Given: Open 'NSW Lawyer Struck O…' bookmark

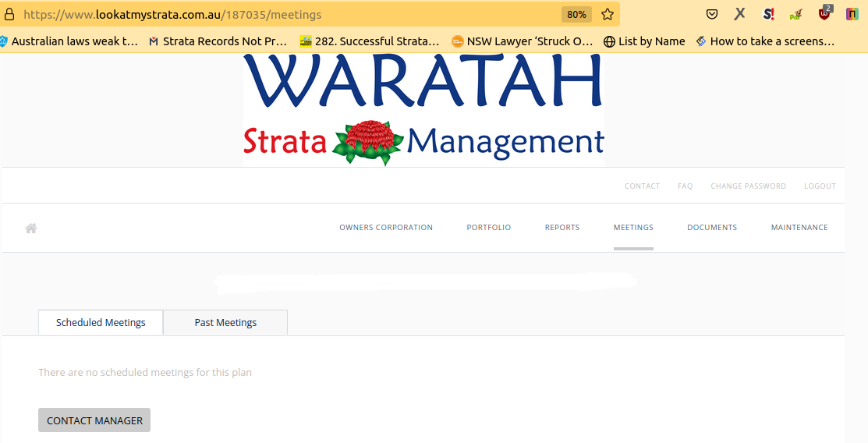Looking at the screenshot, I should pyautogui.click(x=522, y=41).
